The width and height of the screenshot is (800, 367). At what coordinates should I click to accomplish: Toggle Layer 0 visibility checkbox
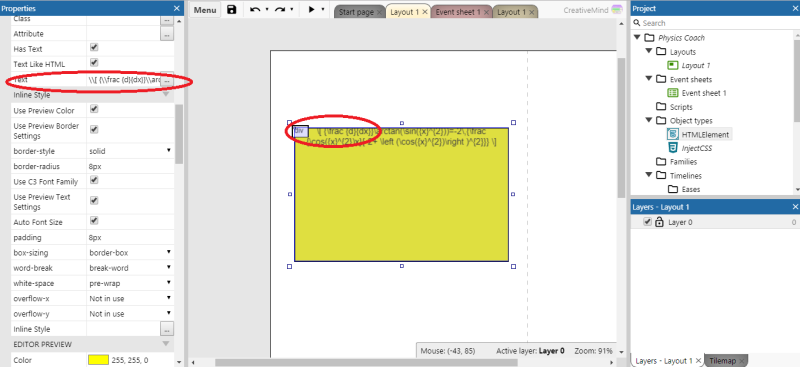(647, 222)
